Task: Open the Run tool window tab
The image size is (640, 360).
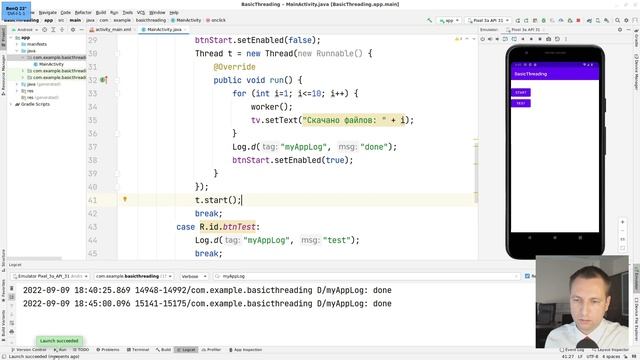Action: click(60, 350)
